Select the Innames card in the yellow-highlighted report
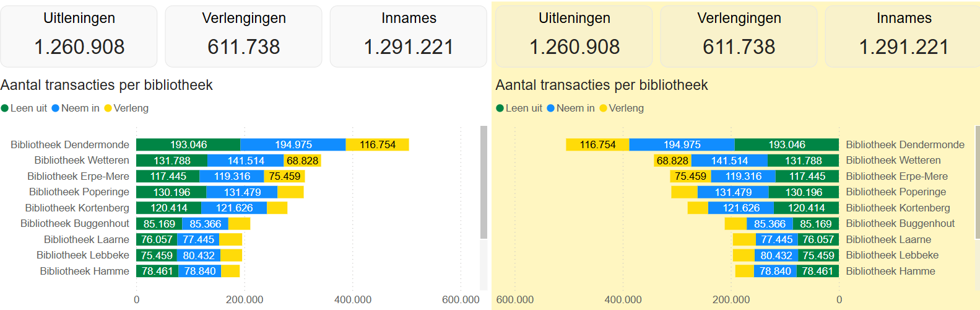This screenshot has height=310, width=980. [x=903, y=36]
